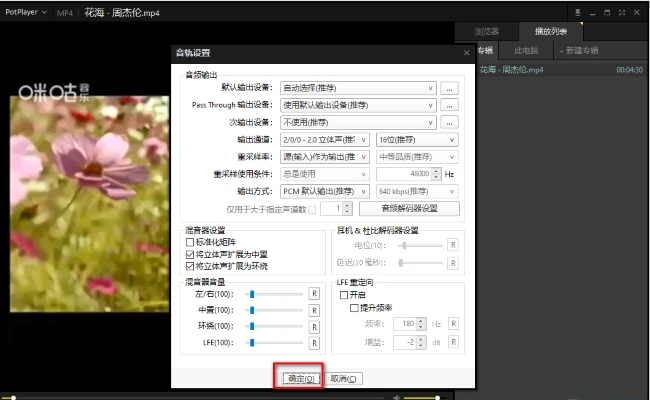Click browse button next to Pass Through 输出设备

(x=449, y=105)
